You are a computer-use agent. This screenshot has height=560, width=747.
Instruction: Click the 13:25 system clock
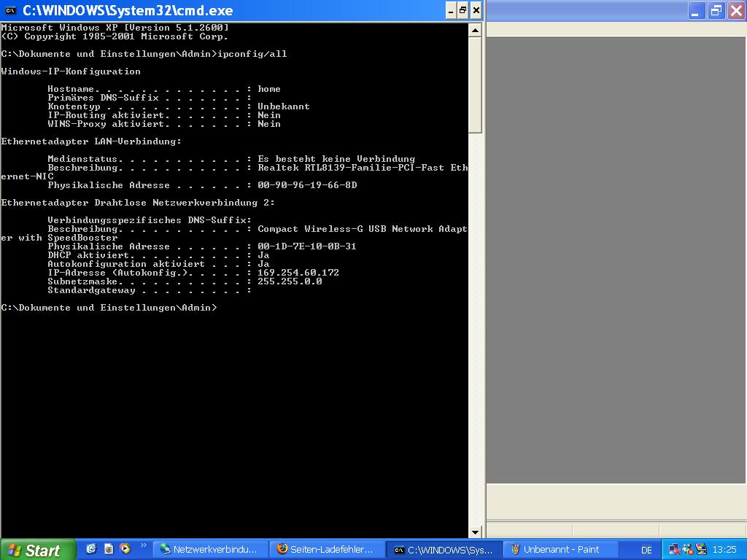coord(724,550)
